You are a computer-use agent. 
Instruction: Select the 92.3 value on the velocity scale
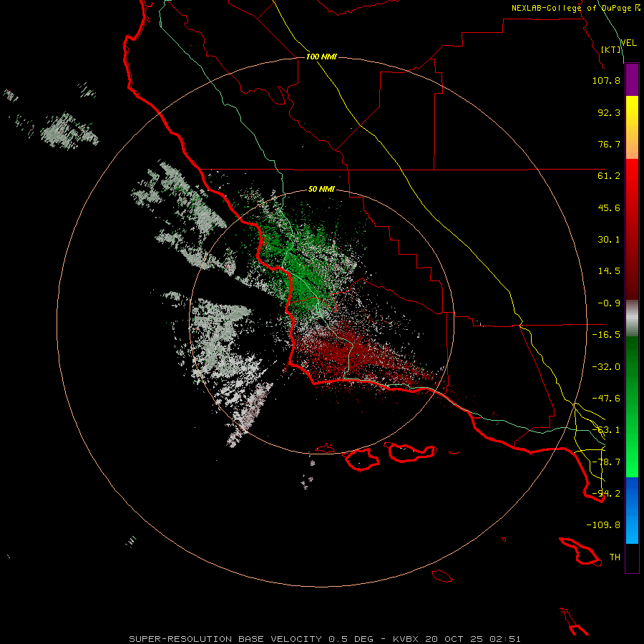(x=609, y=112)
